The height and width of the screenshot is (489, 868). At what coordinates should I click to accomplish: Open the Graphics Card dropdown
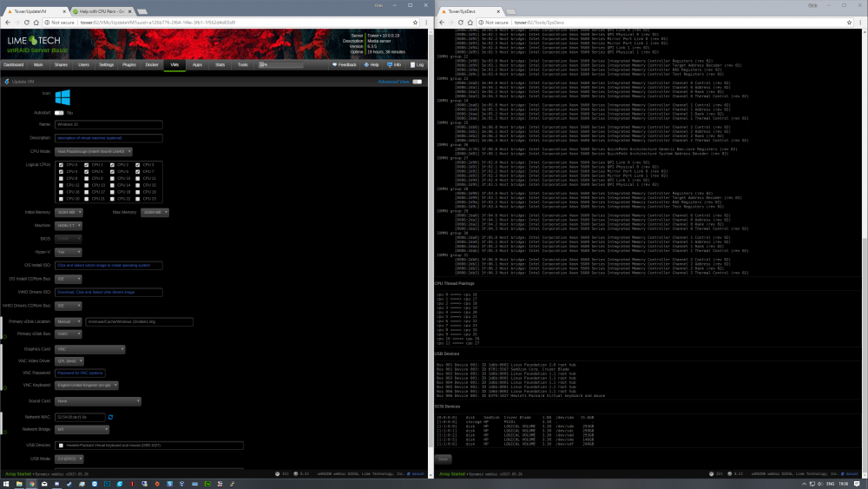[x=89, y=349]
